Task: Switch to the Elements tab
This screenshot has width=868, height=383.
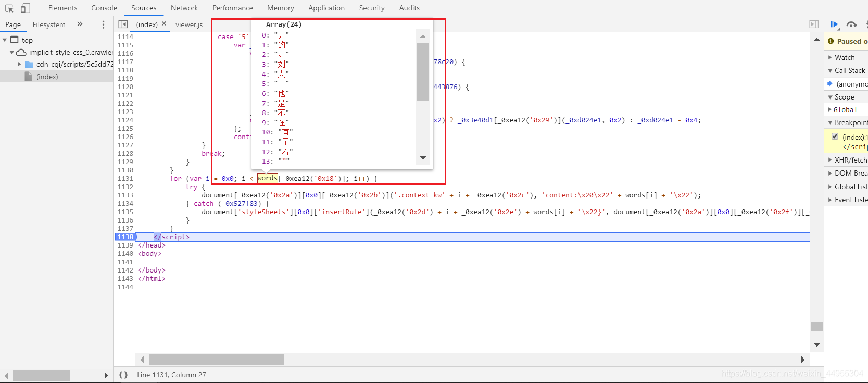Action: pyautogui.click(x=62, y=8)
